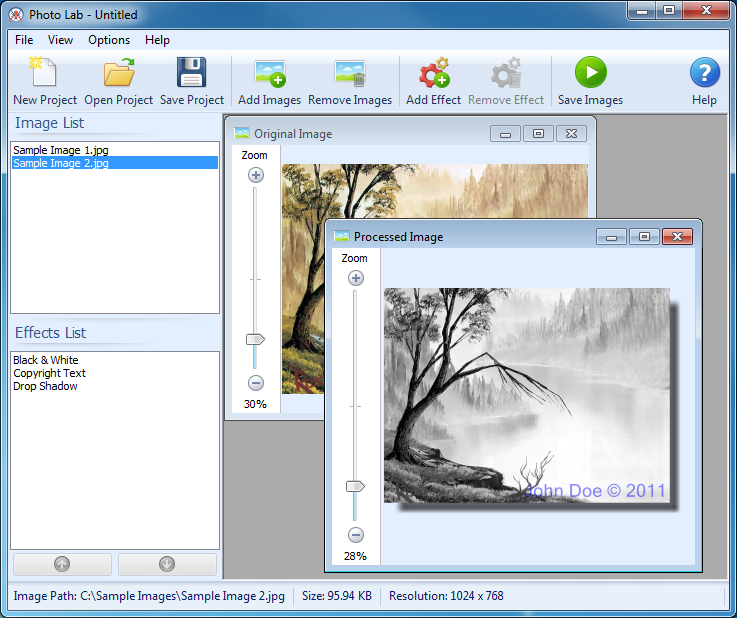This screenshot has height=618, width=737.
Task: Zoom out with minus in Processed Image window
Action: click(x=356, y=535)
